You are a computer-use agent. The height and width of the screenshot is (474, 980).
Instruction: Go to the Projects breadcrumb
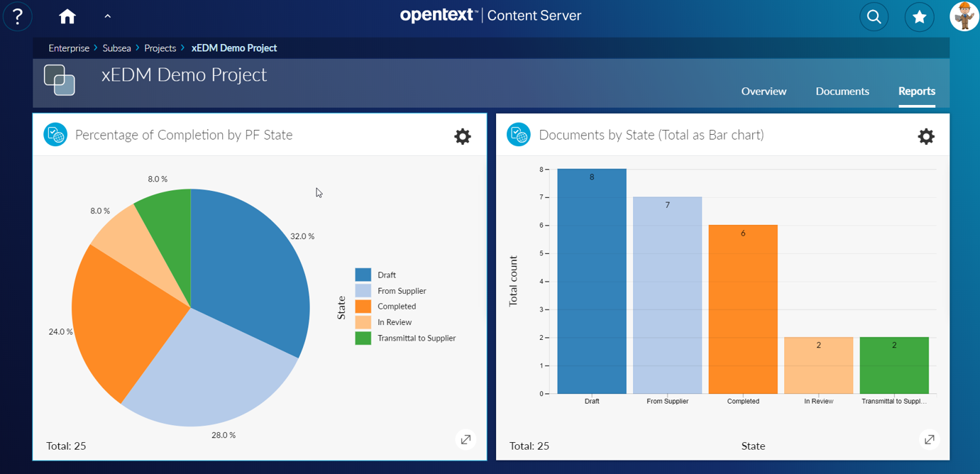click(x=160, y=48)
